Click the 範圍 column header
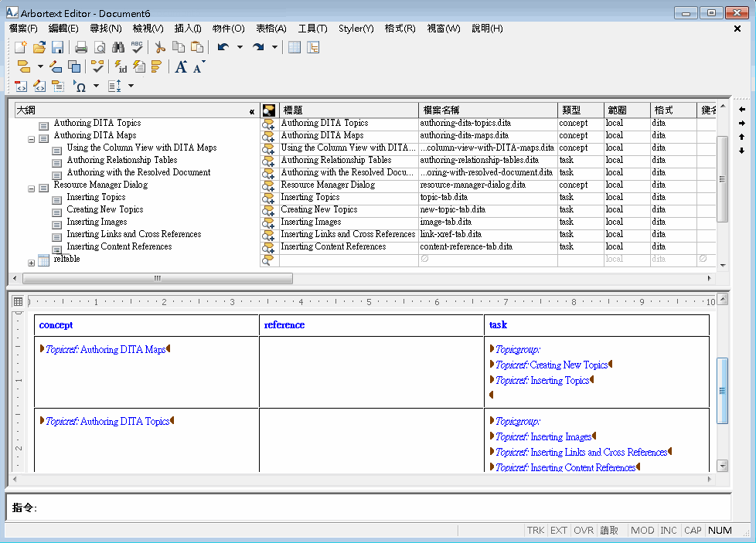The image size is (756, 543). [x=627, y=110]
